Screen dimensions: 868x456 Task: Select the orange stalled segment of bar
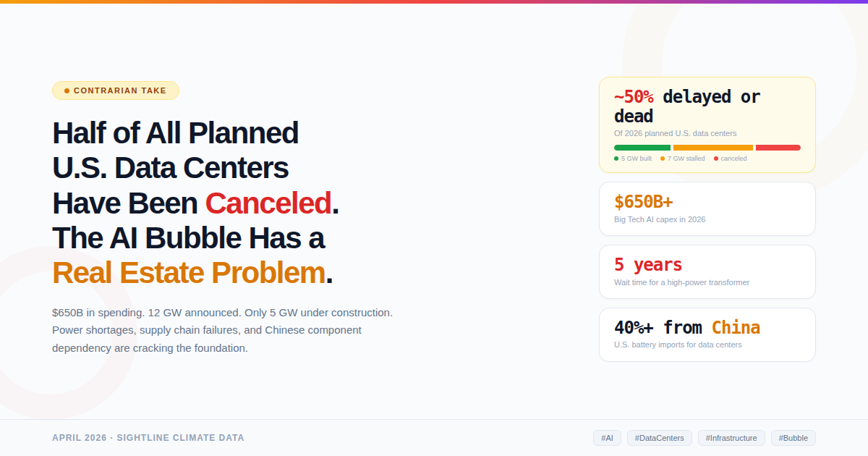713,148
